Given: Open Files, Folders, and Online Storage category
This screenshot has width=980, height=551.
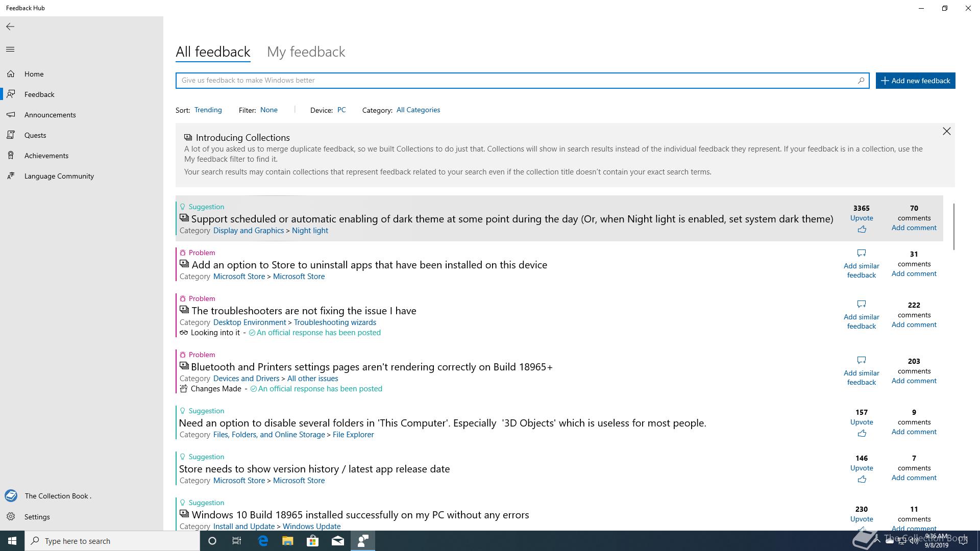Looking at the screenshot, I should [x=269, y=435].
